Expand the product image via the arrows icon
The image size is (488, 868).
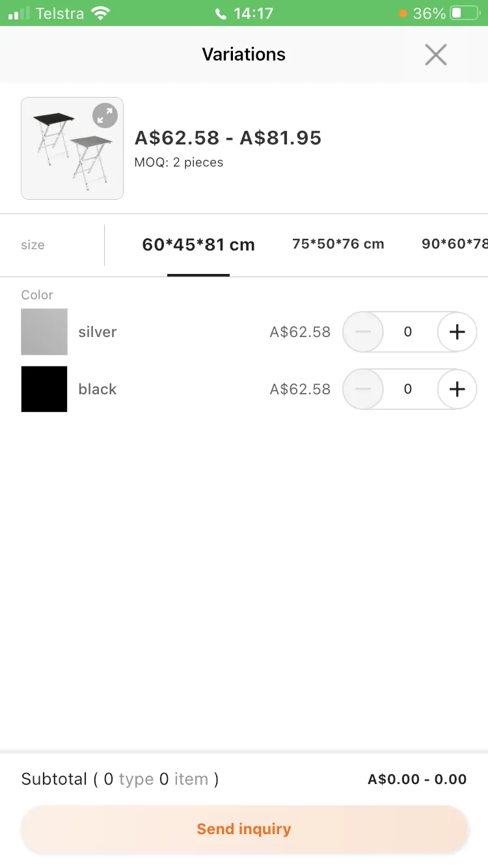click(105, 116)
